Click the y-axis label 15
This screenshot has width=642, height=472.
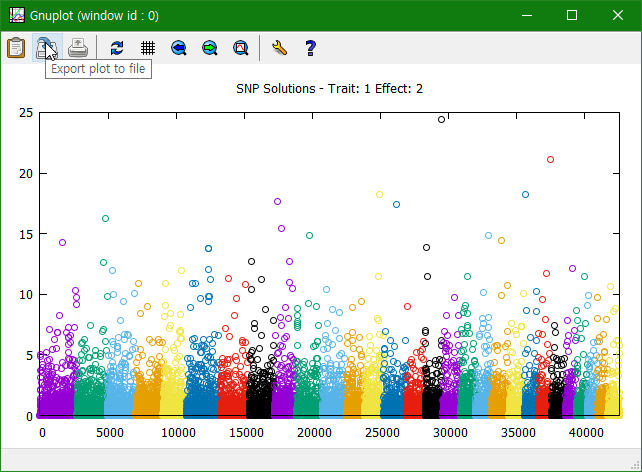pyautogui.click(x=26, y=234)
